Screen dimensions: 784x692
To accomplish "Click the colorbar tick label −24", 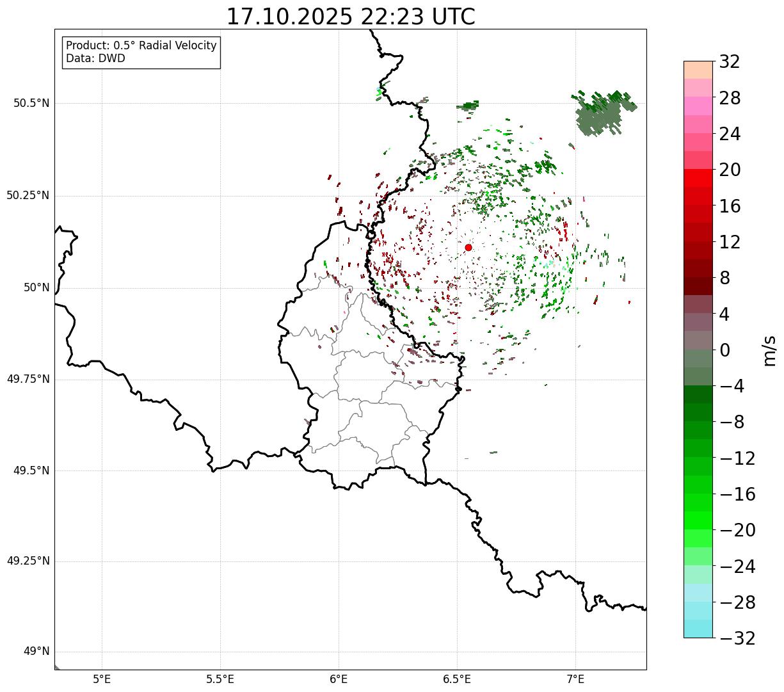I will [x=737, y=567].
